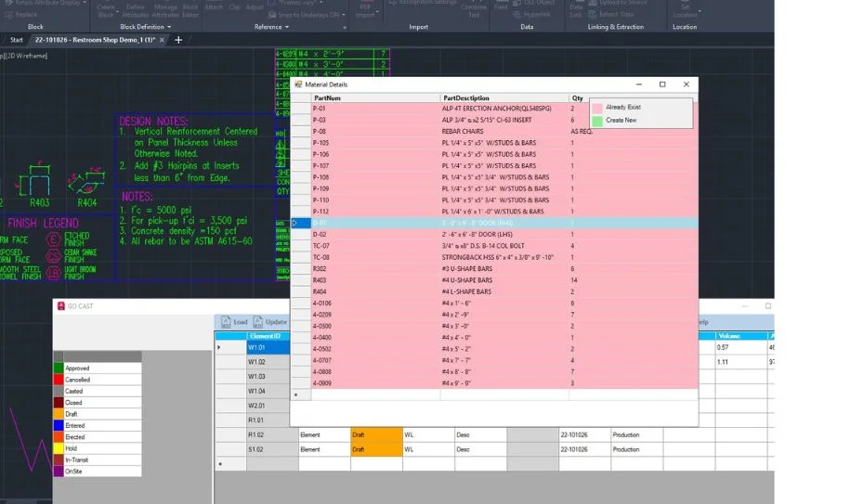
Task: Switch to the Start tab
Action: (16, 40)
